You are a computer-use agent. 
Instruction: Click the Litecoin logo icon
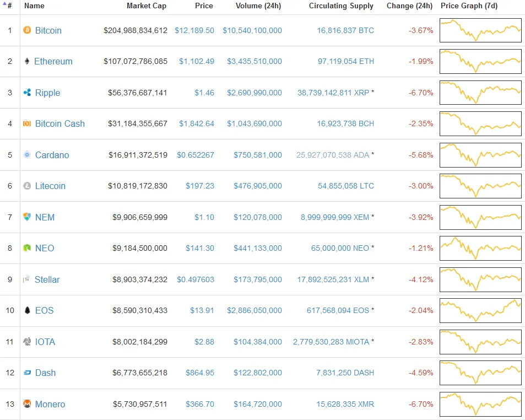[x=27, y=186]
